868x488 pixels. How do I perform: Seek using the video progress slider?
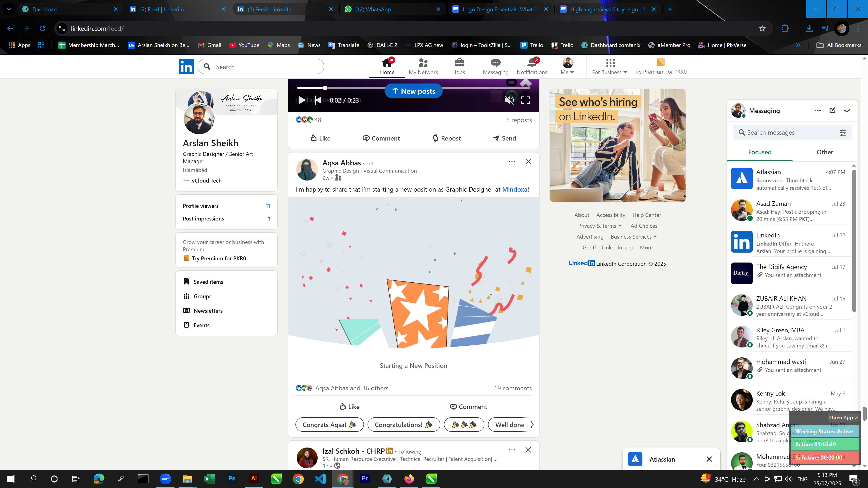pyautogui.click(x=413, y=88)
